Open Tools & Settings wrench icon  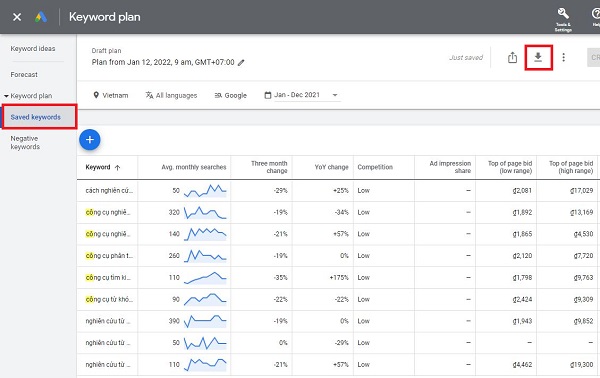(563, 14)
